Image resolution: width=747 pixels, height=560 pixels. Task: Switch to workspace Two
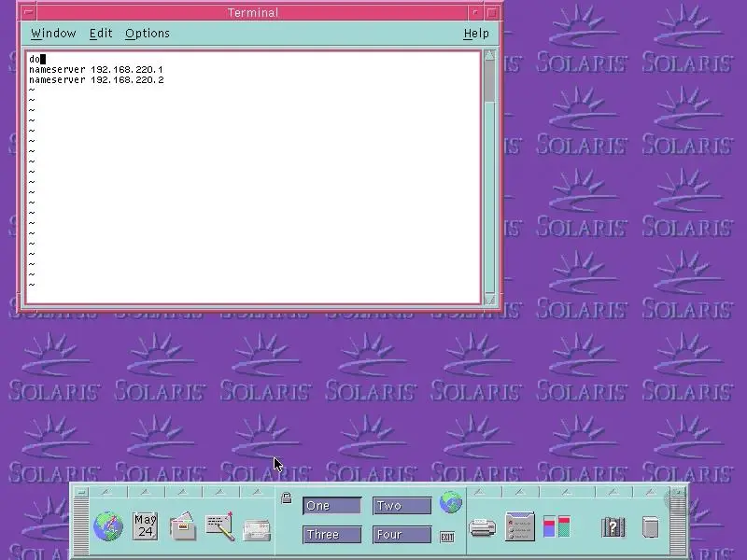402,506
